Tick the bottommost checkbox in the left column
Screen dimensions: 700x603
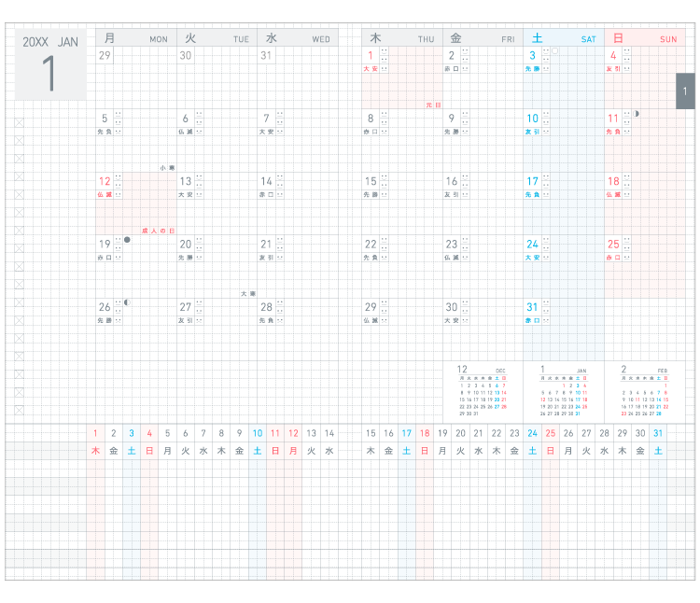20,410
